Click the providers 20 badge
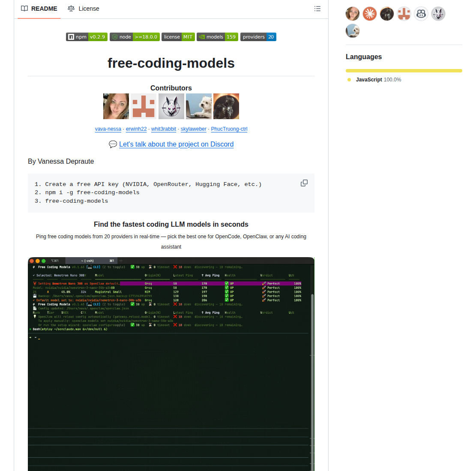476x471 pixels. [258, 37]
